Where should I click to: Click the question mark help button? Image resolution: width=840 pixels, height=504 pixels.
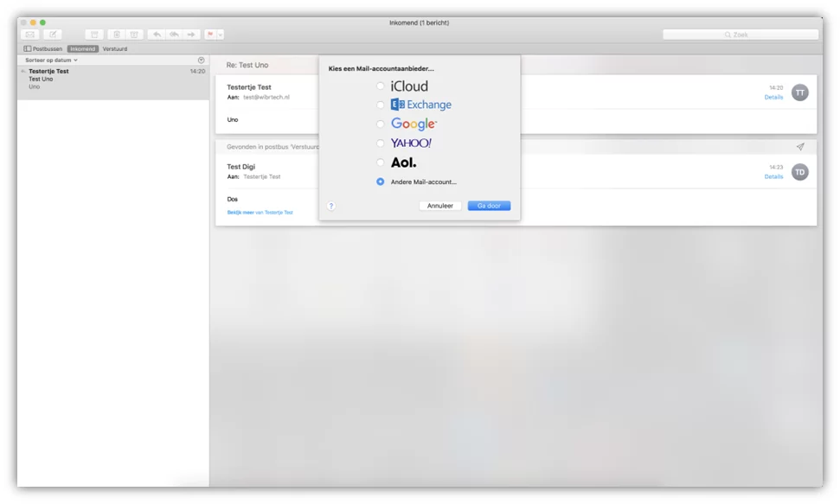[x=331, y=206]
